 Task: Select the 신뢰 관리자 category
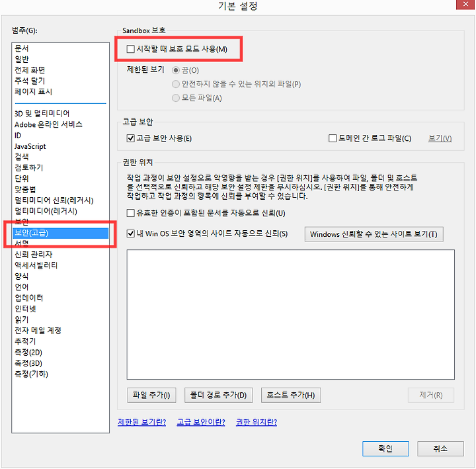pos(60,255)
